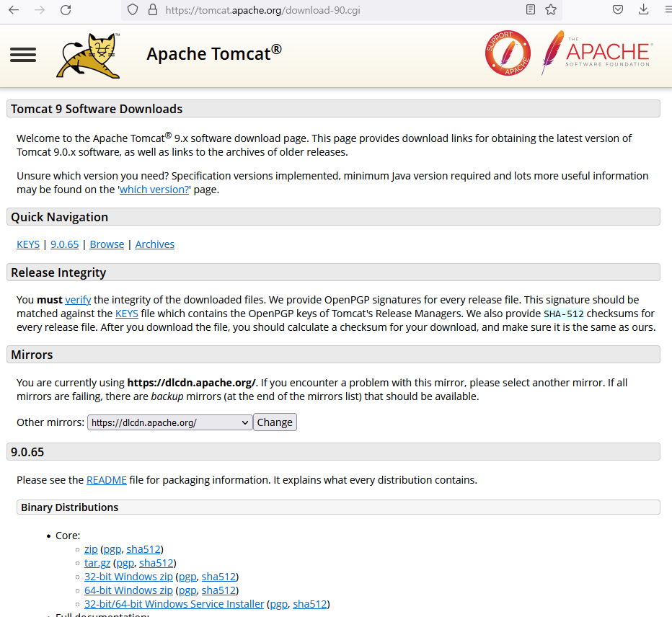The image size is (672, 617).
Task: Click the 'Binary Distributions' heading
Action: pyautogui.click(x=69, y=507)
